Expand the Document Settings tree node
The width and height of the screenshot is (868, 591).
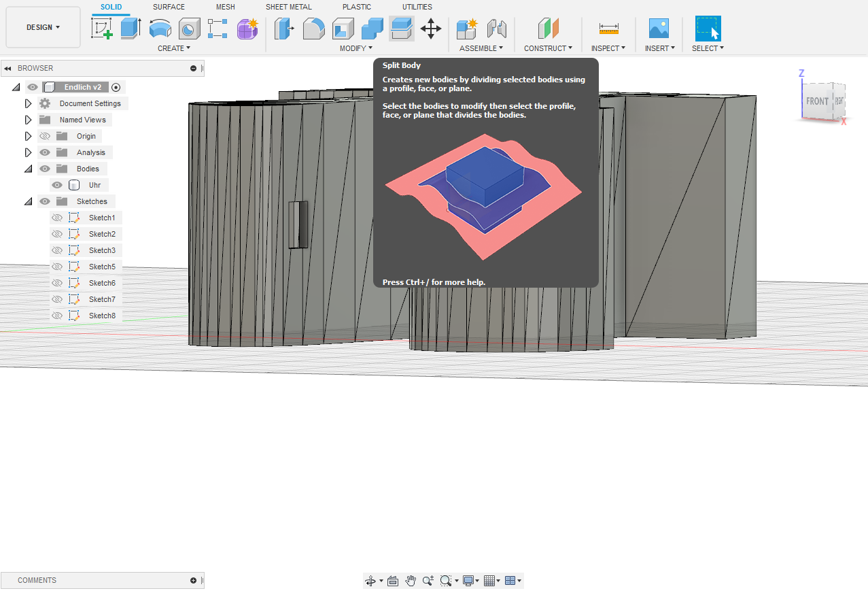pos(27,103)
